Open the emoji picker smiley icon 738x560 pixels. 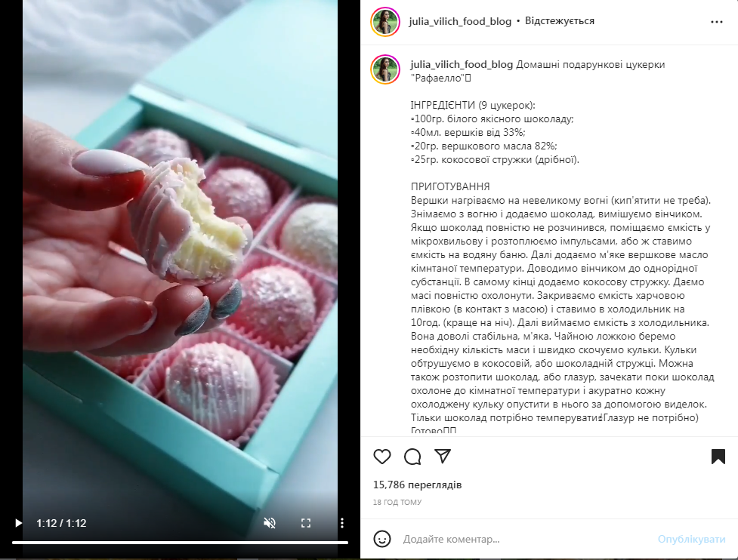[x=382, y=539]
